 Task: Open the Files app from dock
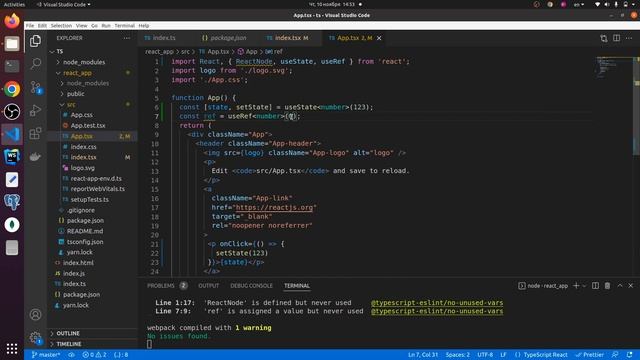(x=12, y=43)
